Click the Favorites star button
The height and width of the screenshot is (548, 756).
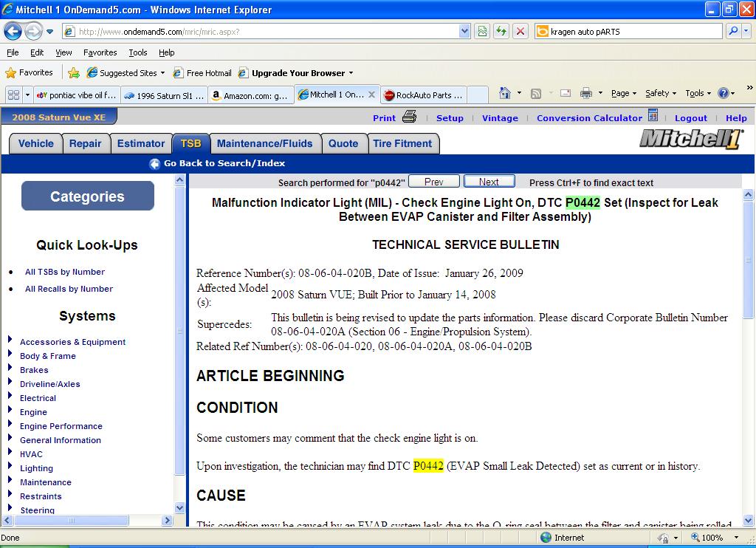29,73
